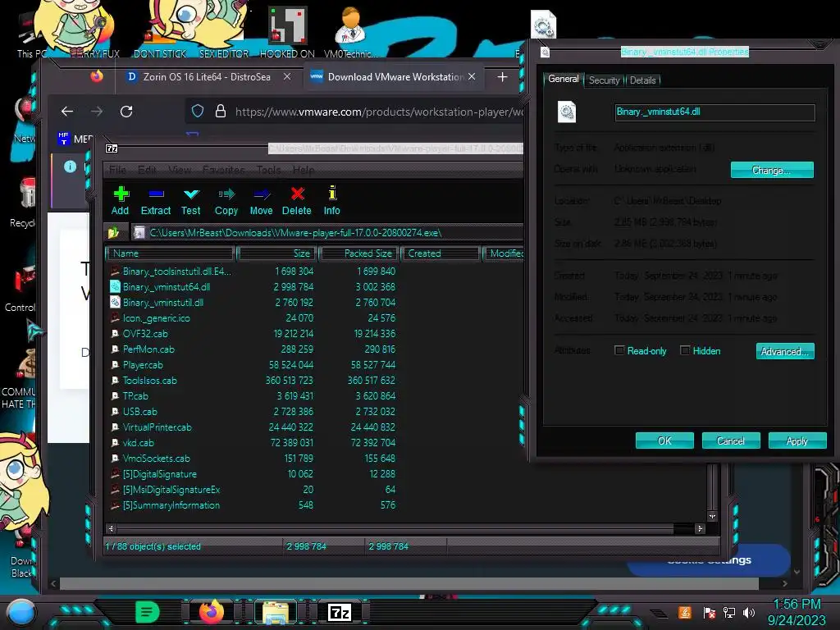Image resolution: width=840 pixels, height=630 pixels.
Task: Click the file name field Binary._vminstut64.dll
Action: pos(714,112)
